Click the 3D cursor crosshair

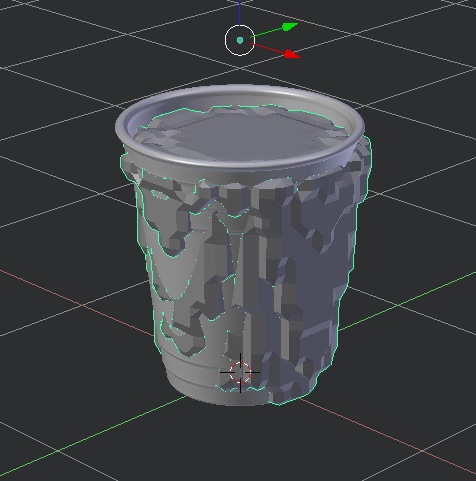(x=240, y=372)
